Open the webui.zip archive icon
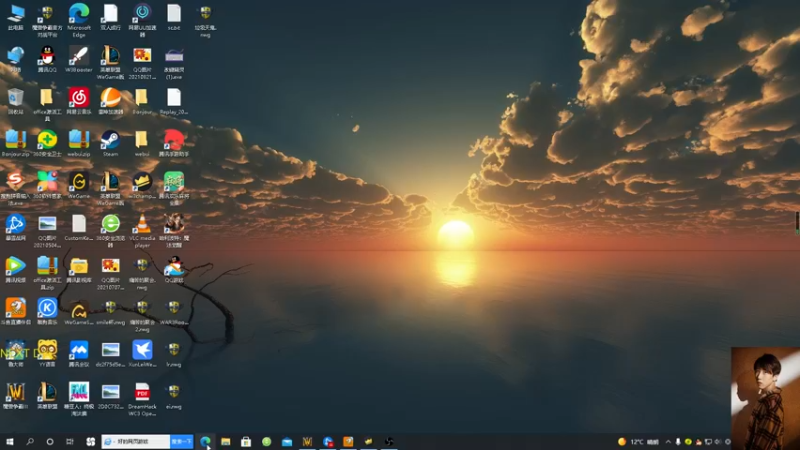 [79, 143]
